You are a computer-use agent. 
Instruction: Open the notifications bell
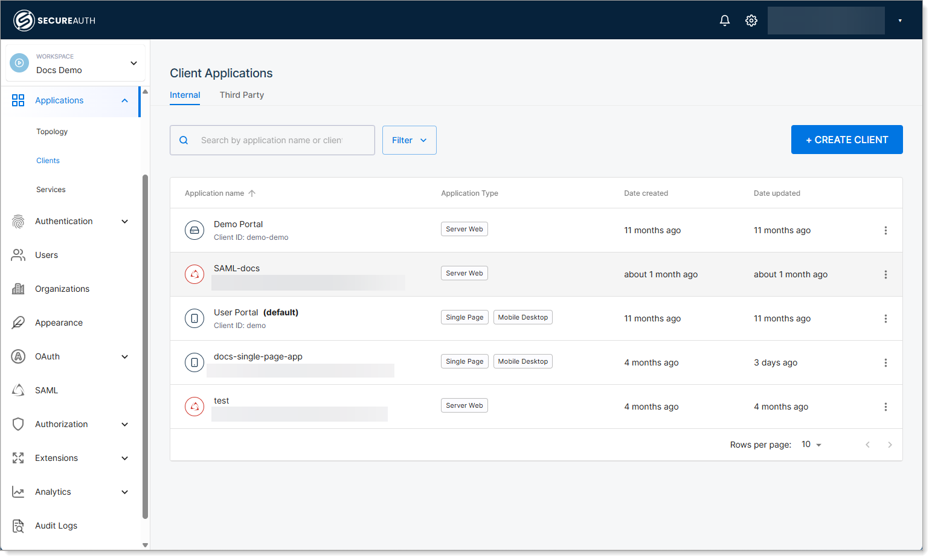(x=725, y=21)
